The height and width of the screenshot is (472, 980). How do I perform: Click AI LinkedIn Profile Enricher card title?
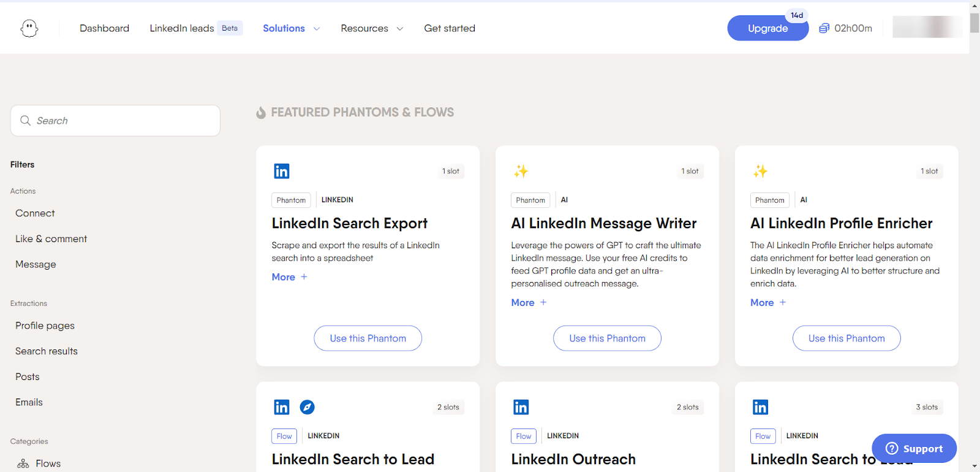(842, 223)
